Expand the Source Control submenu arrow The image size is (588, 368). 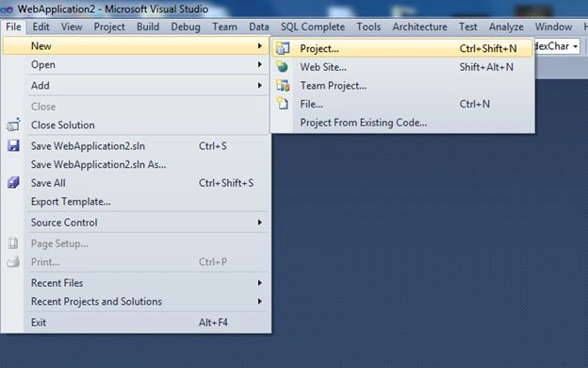point(259,223)
